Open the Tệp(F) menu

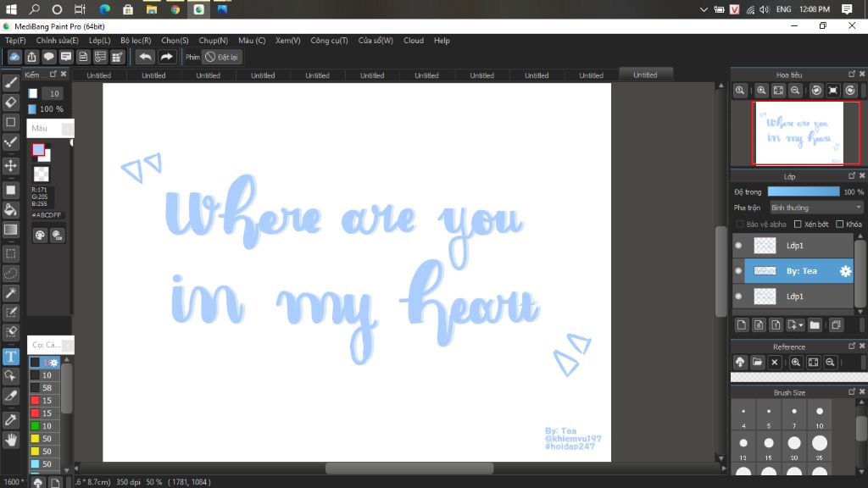15,41
